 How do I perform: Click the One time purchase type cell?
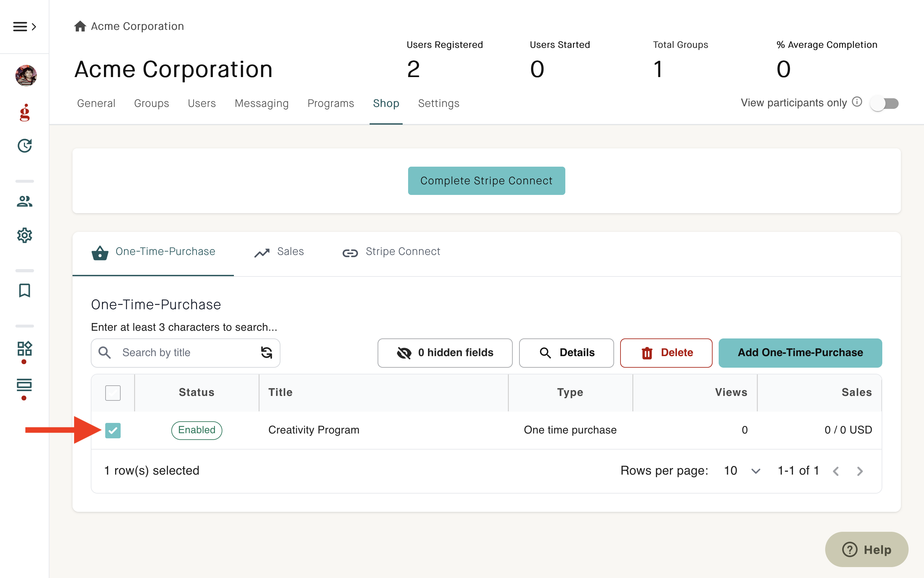pyautogui.click(x=570, y=430)
